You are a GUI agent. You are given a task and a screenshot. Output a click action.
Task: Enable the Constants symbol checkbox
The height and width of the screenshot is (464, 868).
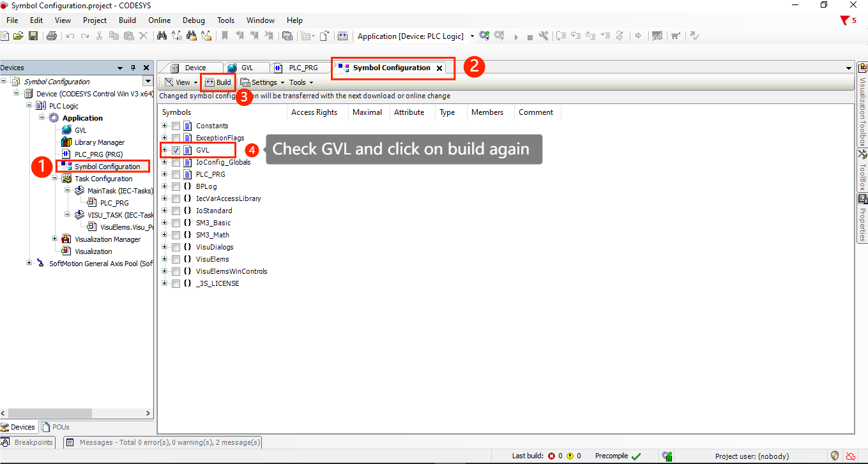click(x=176, y=126)
